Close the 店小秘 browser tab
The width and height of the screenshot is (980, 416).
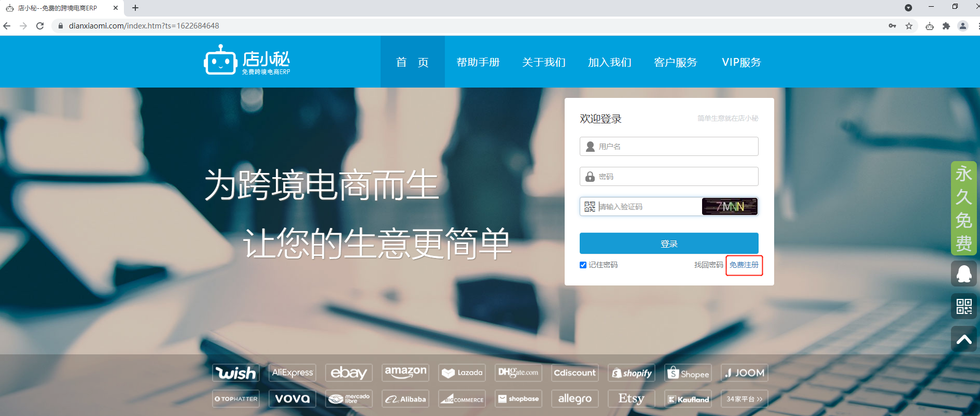[x=116, y=8]
